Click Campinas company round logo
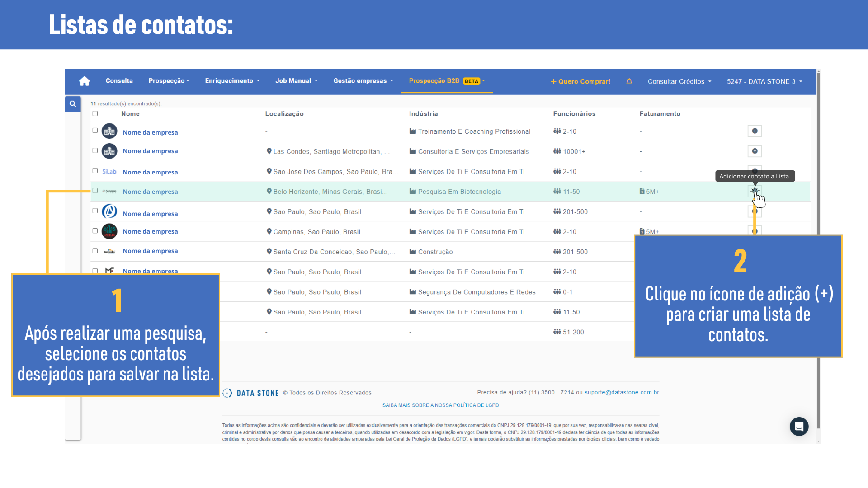Screen dimensions: 868x488 point(109,231)
